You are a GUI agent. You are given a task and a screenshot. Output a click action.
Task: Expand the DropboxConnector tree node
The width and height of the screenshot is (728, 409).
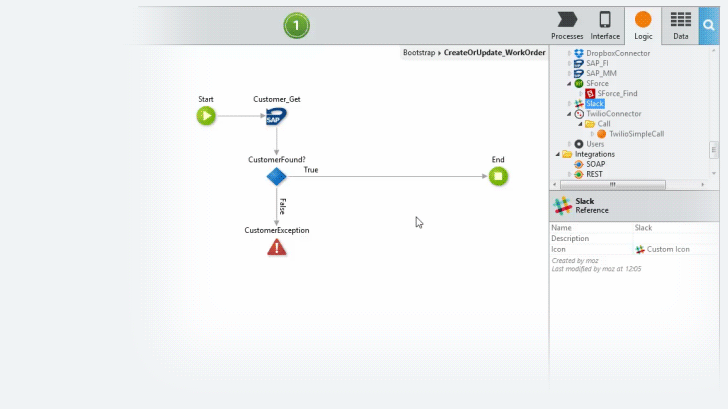point(569,53)
